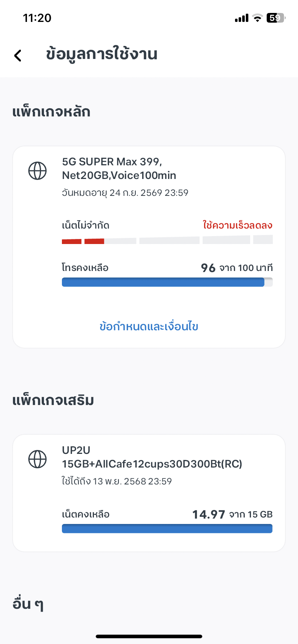
Task: Tap the ข้อมูลการใช้งาน page title
Action: pyautogui.click(x=102, y=54)
